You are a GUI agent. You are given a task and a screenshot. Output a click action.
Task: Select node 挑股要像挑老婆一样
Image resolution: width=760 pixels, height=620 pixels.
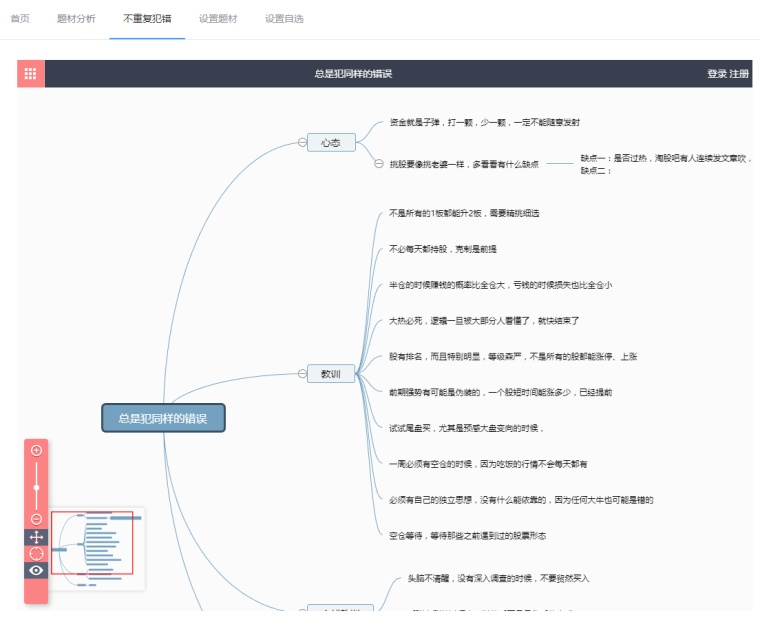tap(464, 164)
